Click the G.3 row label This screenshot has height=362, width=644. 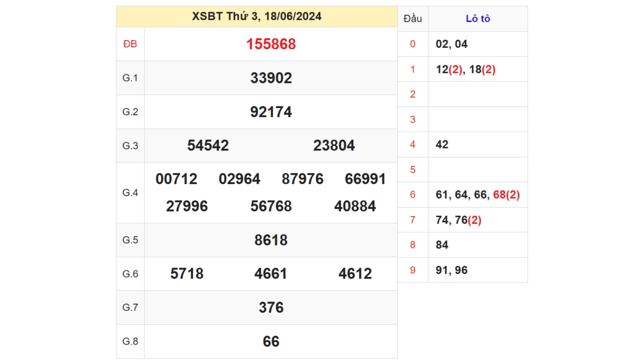pos(130,145)
